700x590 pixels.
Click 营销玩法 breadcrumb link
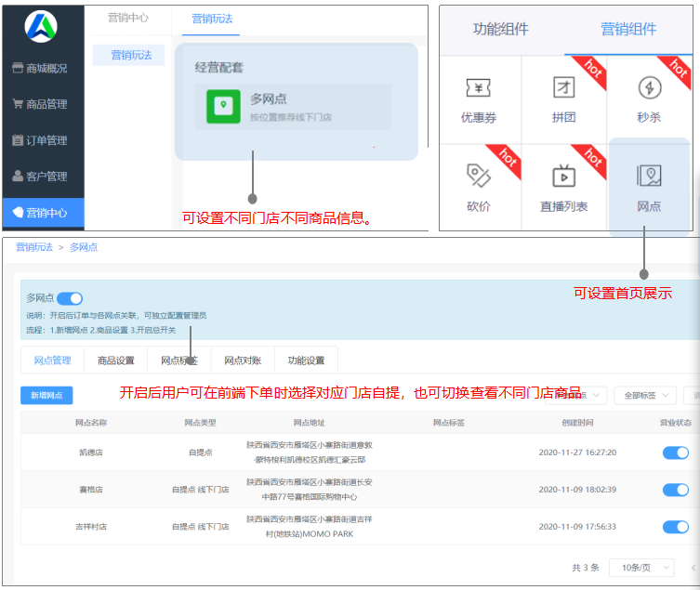click(x=34, y=247)
